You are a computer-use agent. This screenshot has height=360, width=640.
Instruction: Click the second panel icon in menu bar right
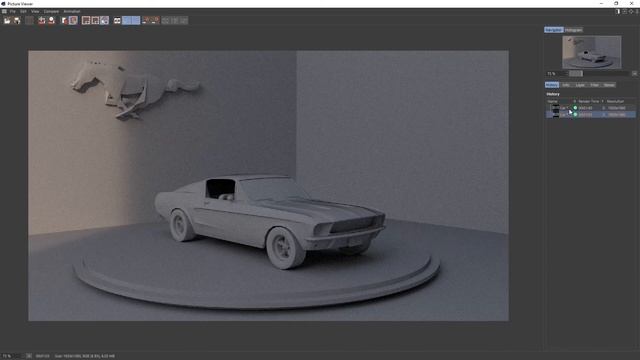[x=624, y=11]
